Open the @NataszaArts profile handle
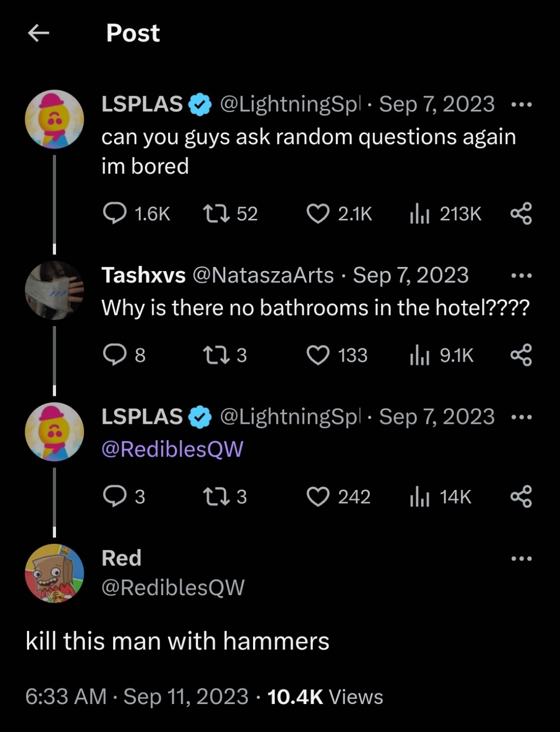The height and width of the screenshot is (732, 560). tap(263, 275)
